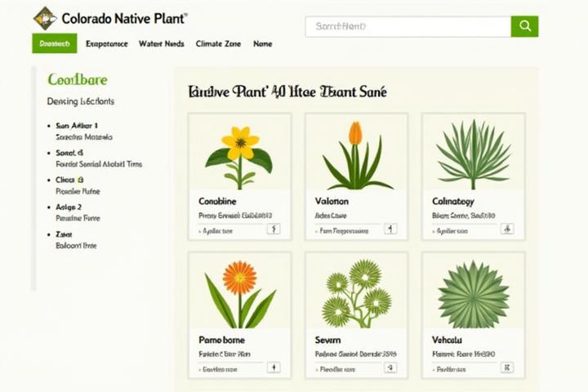Select the Sun Aribar sidebar filter item

point(76,126)
